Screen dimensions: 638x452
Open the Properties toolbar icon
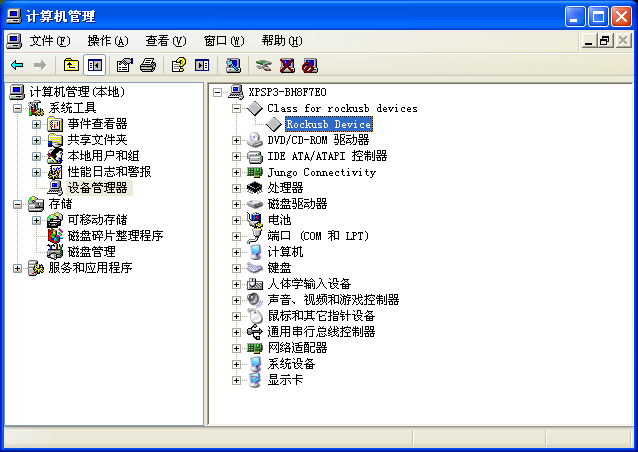125,65
